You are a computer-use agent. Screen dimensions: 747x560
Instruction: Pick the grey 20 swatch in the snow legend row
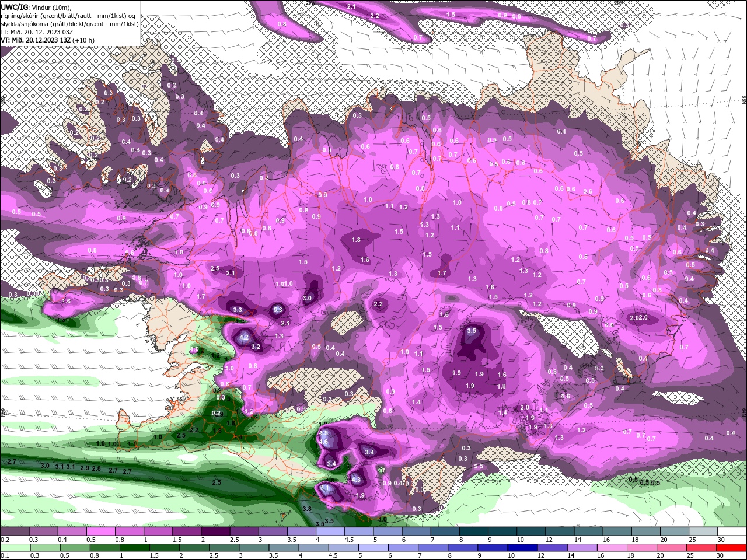[675, 531]
